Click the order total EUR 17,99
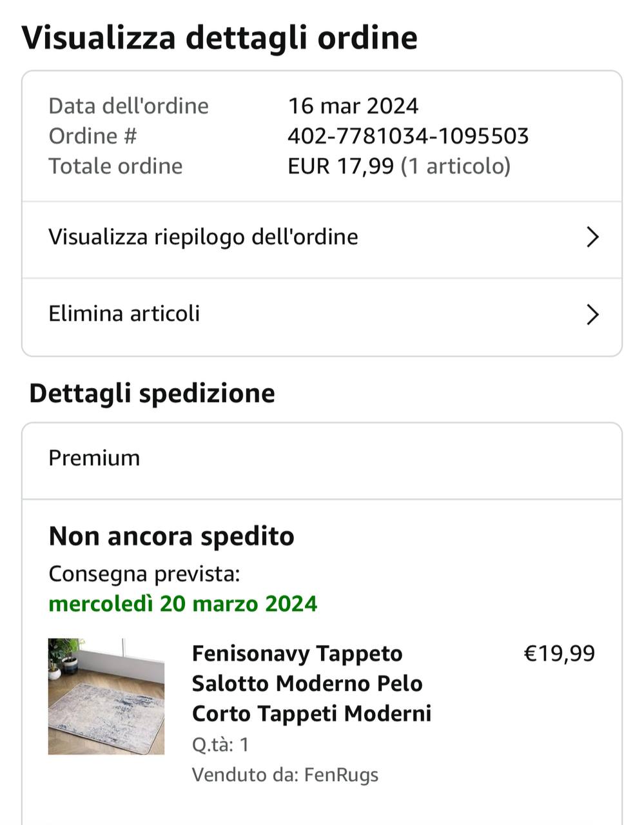This screenshot has height=825, width=644. coord(340,166)
